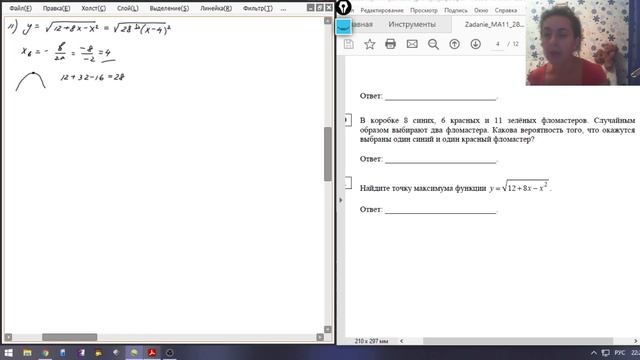Click the yellow folder-like taskbar icon
Image resolution: width=640 pixels, height=360 pixels.
(x=99, y=353)
